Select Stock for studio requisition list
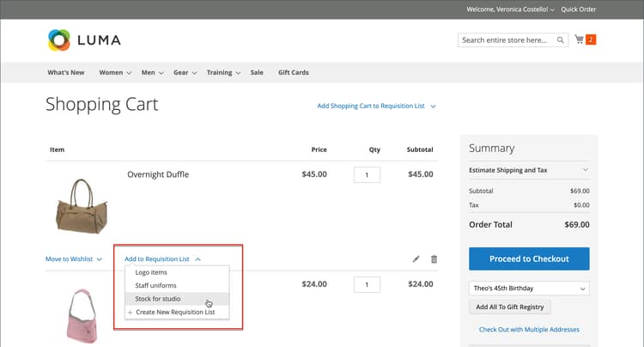644x347 pixels. tap(177, 299)
